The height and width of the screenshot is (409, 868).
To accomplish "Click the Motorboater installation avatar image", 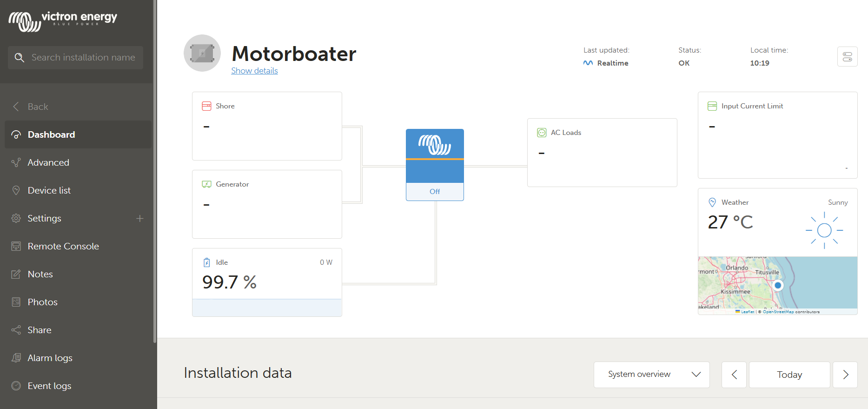I will (x=202, y=53).
